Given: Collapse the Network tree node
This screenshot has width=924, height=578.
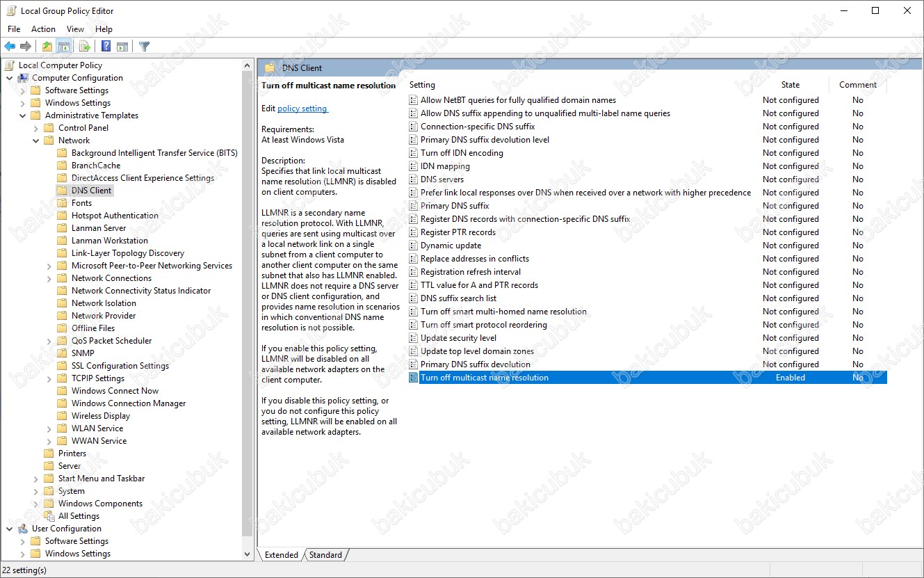Looking at the screenshot, I should pyautogui.click(x=36, y=141).
